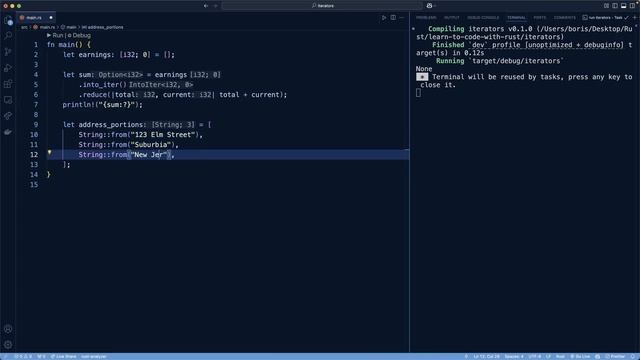Click the Live Share status bar button
Image resolution: width=640 pixels, height=360 pixels.
pyautogui.click(x=63, y=356)
